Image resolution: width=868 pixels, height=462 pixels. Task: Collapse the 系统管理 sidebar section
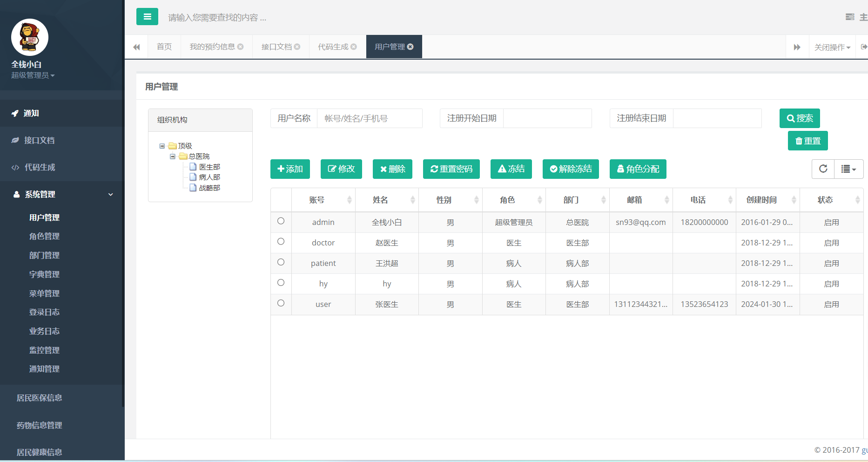click(x=61, y=194)
